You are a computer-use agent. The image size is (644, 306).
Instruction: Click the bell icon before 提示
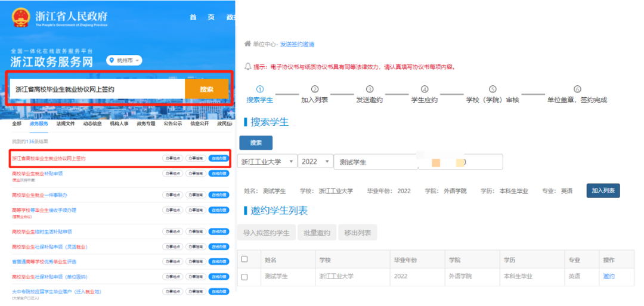(x=247, y=67)
